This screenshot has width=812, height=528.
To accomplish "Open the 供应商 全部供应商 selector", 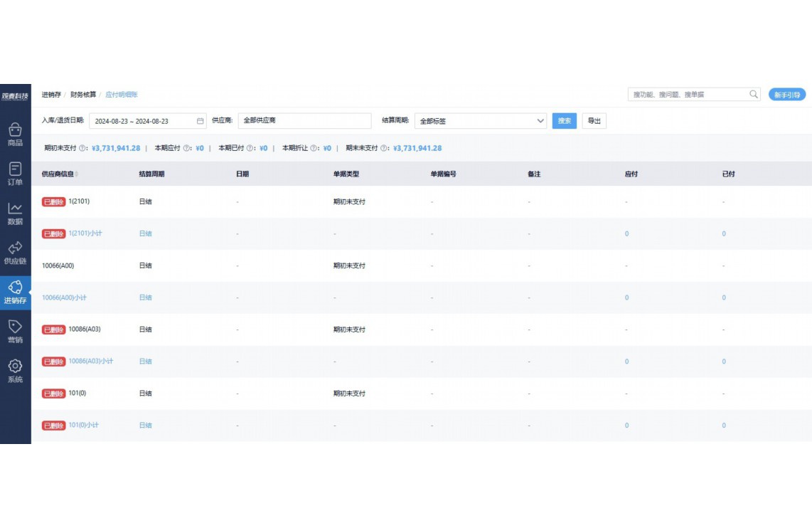I will tap(304, 121).
